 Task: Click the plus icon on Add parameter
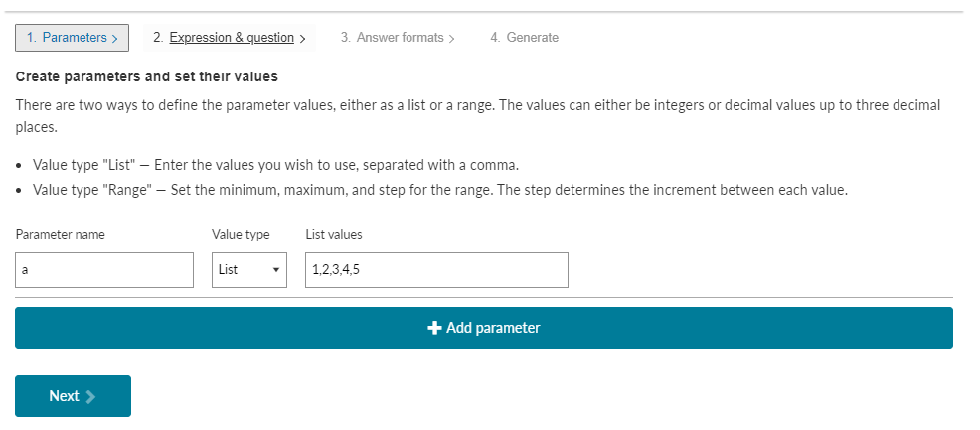[434, 328]
